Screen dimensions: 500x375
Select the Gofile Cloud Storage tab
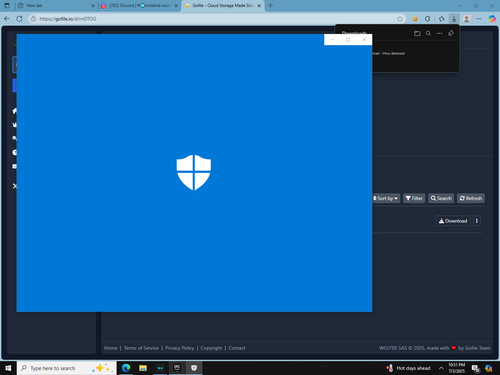pyautogui.click(x=223, y=6)
